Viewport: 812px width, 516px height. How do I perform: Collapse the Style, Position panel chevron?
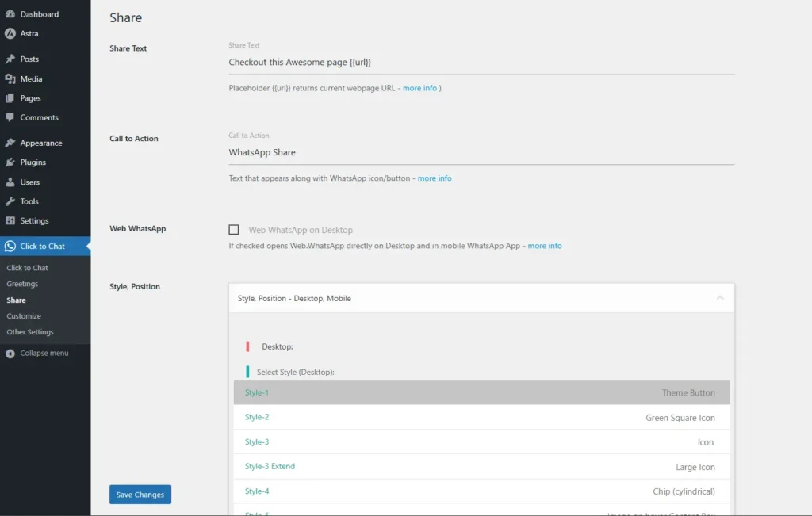pos(720,298)
